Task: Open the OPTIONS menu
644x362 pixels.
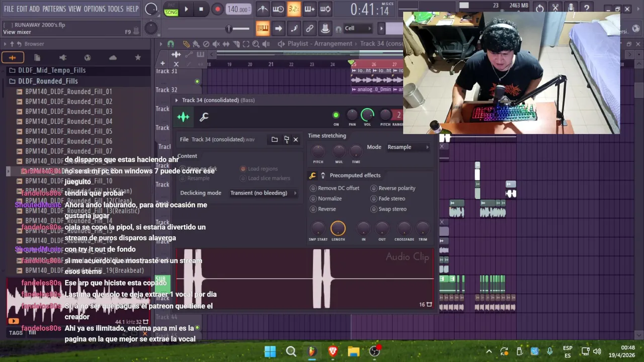Action: [x=95, y=9]
